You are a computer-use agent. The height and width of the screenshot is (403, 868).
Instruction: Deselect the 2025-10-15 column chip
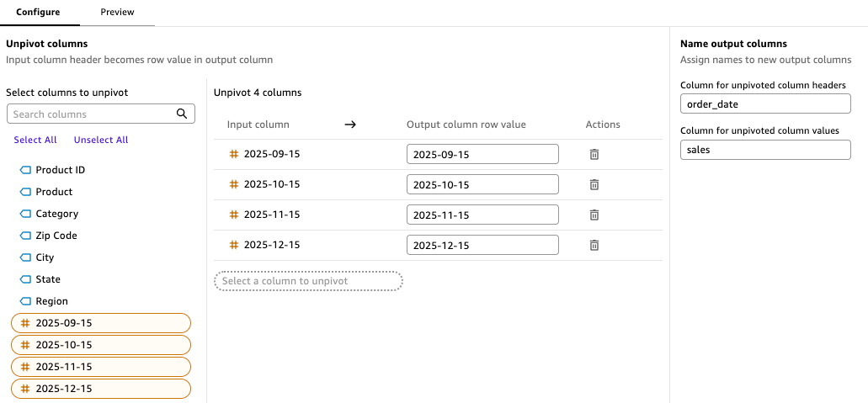pyautogui.click(x=101, y=345)
